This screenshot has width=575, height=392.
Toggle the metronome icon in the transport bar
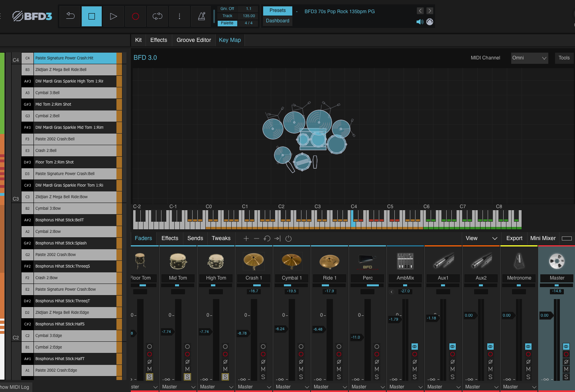(201, 16)
